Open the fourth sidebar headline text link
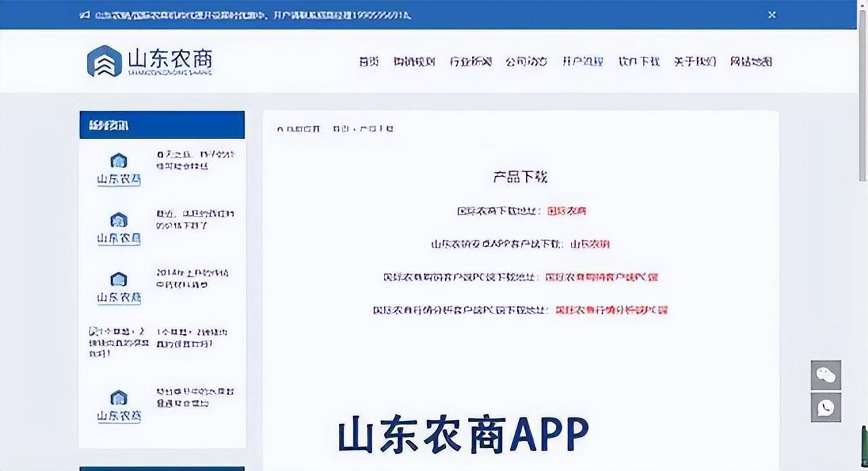The width and height of the screenshot is (868, 471). pos(192,337)
